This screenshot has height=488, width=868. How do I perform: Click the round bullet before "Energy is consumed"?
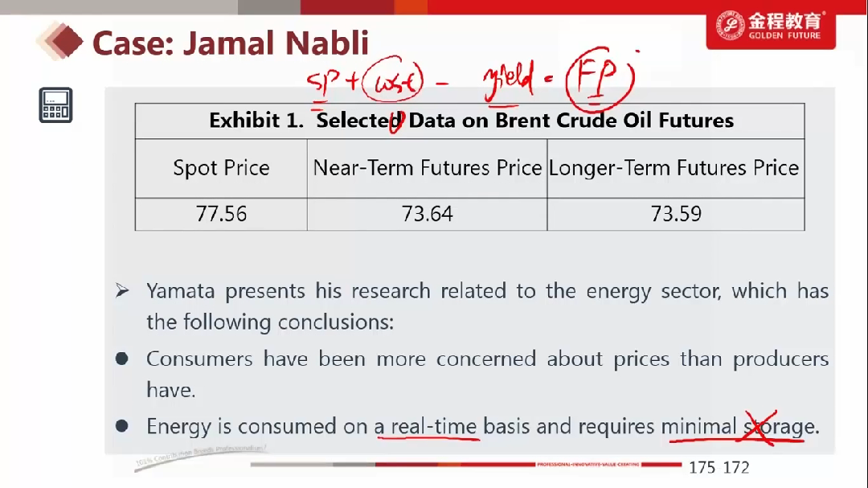pos(122,426)
